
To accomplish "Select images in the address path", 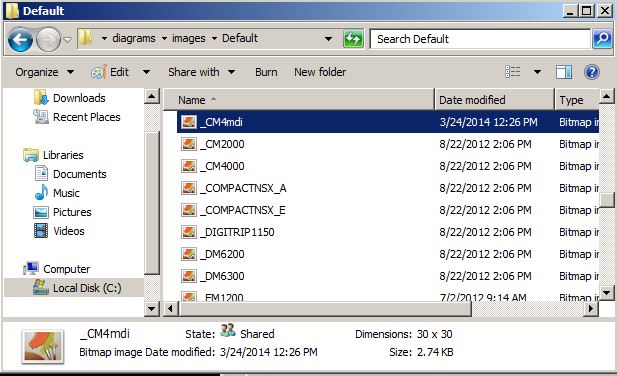I will point(189,39).
